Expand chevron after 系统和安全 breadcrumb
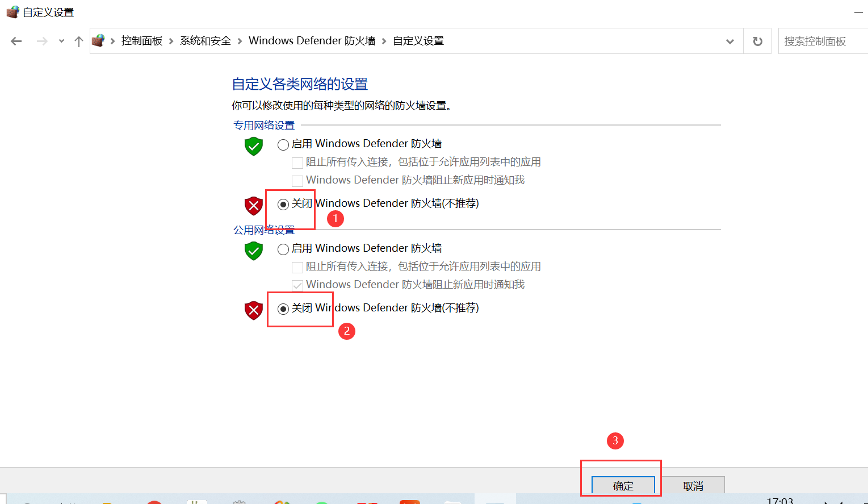 [240, 41]
